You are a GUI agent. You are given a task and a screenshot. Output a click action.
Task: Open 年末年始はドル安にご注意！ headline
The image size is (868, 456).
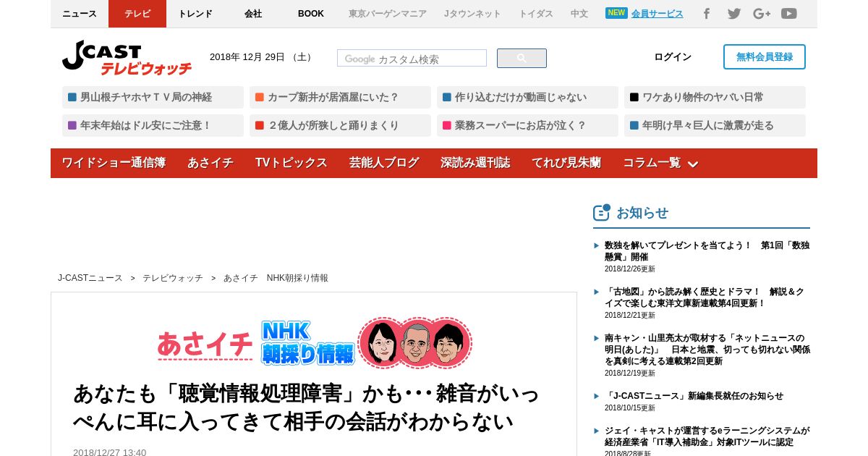click(x=153, y=125)
